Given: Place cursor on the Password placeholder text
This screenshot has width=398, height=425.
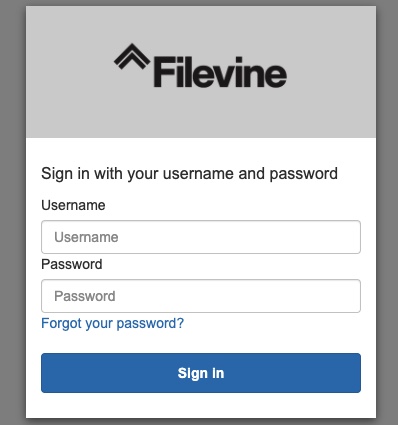Looking at the screenshot, I should click(x=85, y=296).
